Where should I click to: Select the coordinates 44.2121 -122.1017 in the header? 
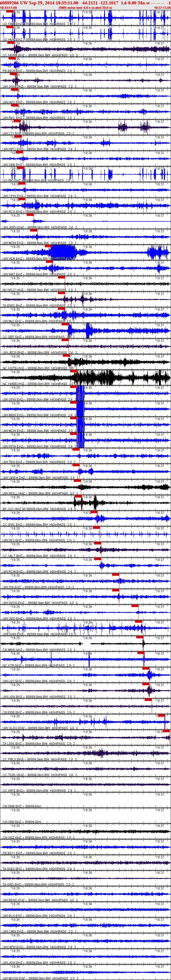100,3
